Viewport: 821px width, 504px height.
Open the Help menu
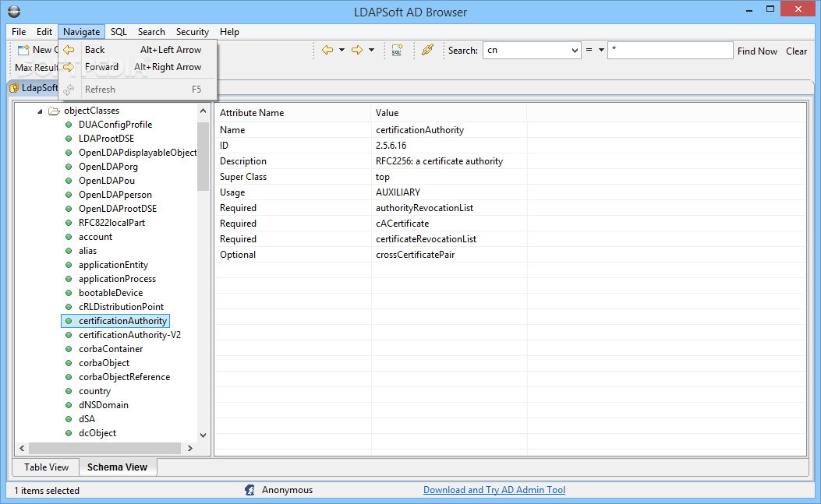point(229,32)
